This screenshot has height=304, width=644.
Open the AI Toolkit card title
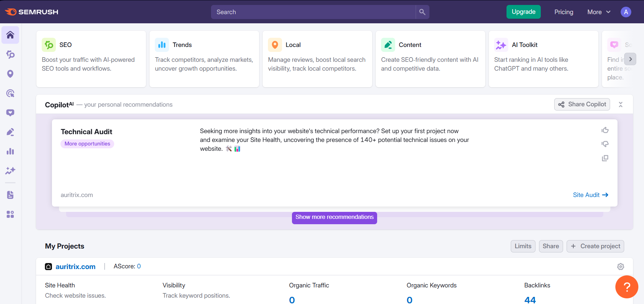coord(525,45)
